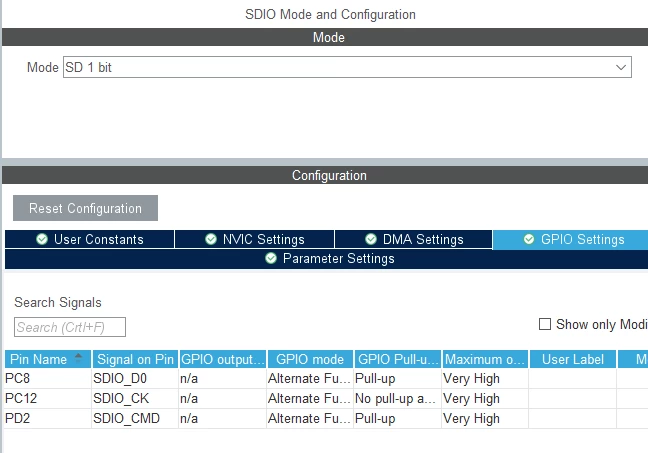
Task: Switch to the DMA Settings tab
Action: pos(414,239)
